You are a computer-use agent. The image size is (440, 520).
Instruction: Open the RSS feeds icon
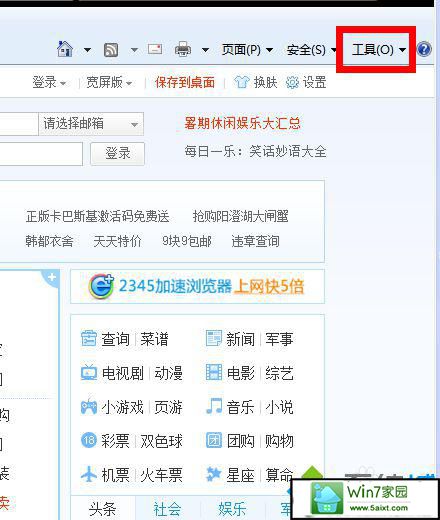tap(111, 50)
